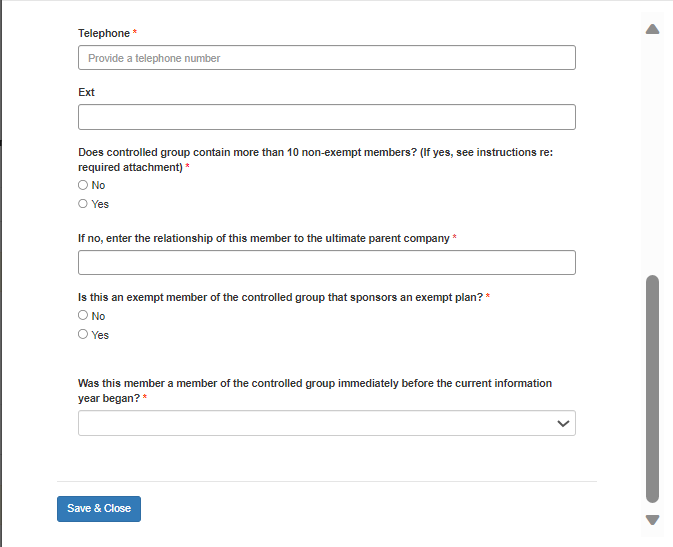Select Yes for more than 10 non-exempt members
Image resolution: width=673 pixels, height=547 pixels.
pos(83,204)
